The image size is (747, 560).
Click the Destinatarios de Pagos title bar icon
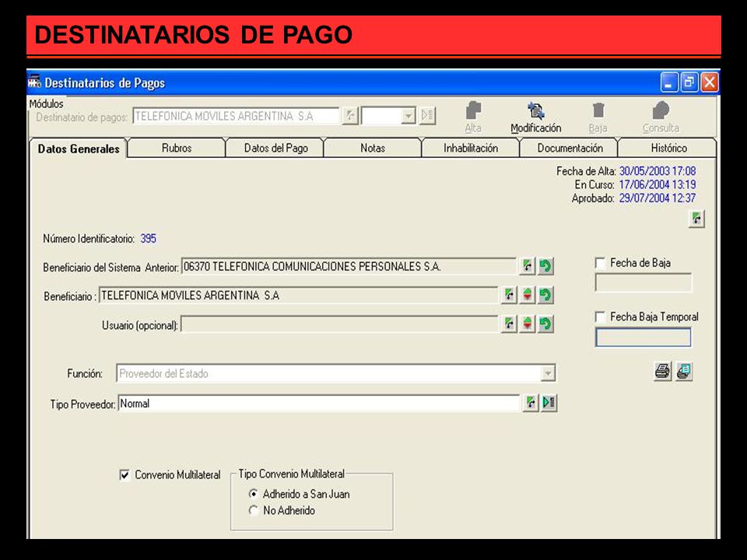(34, 82)
